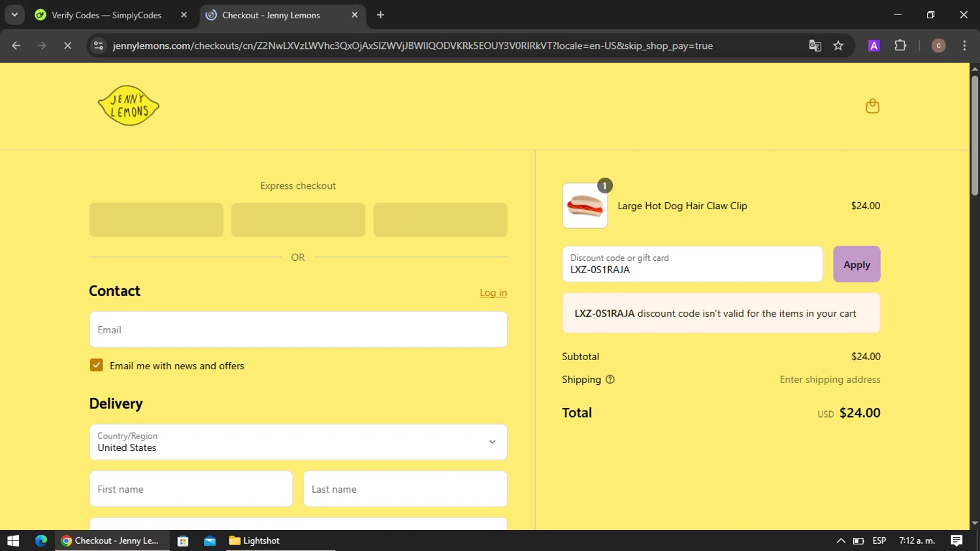Go back to previous page
The image size is (980, 551).
point(16,46)
